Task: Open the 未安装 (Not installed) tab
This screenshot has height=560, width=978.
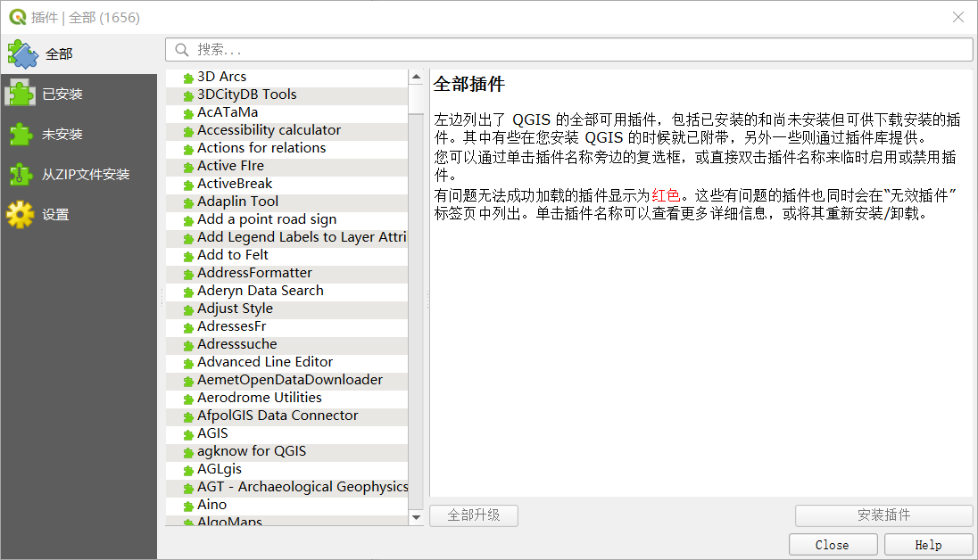Action: point(79,134)
